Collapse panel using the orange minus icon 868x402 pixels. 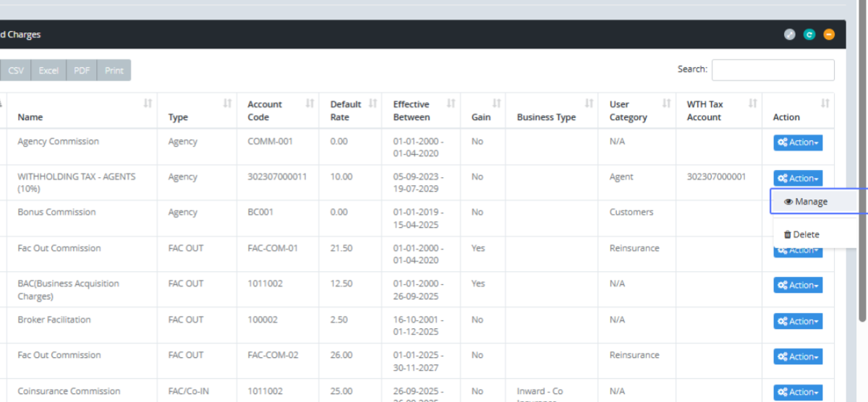click(x=829, y=35)
